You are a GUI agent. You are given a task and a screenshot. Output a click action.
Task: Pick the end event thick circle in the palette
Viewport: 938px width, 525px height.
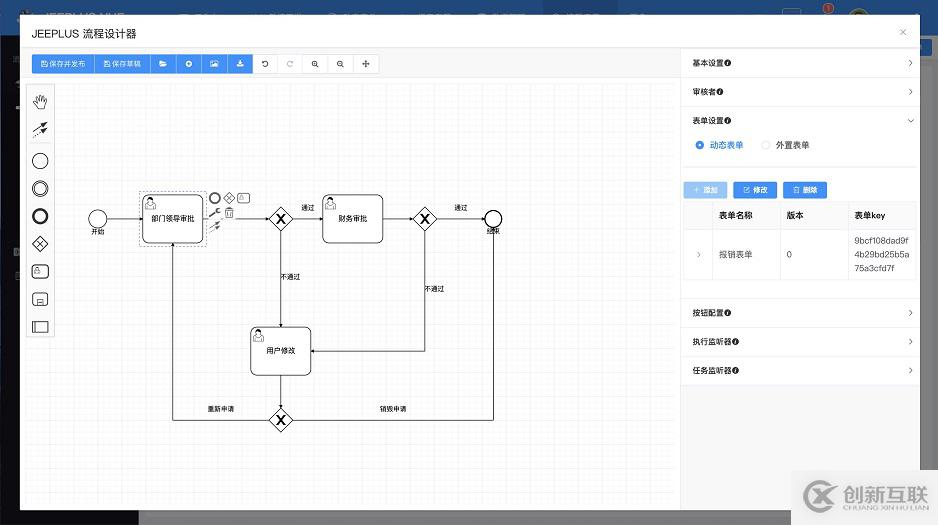tap(40, 216)
